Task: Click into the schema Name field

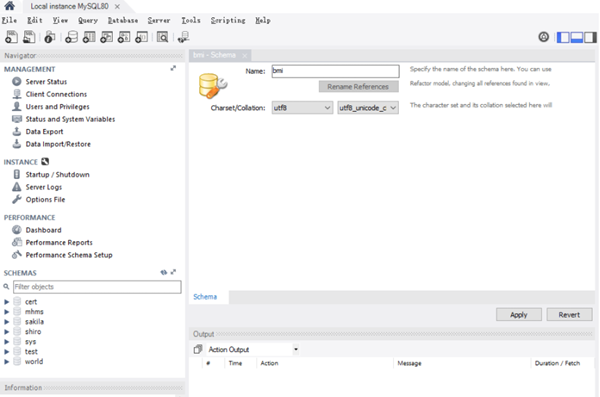Action: pos(336,71)
